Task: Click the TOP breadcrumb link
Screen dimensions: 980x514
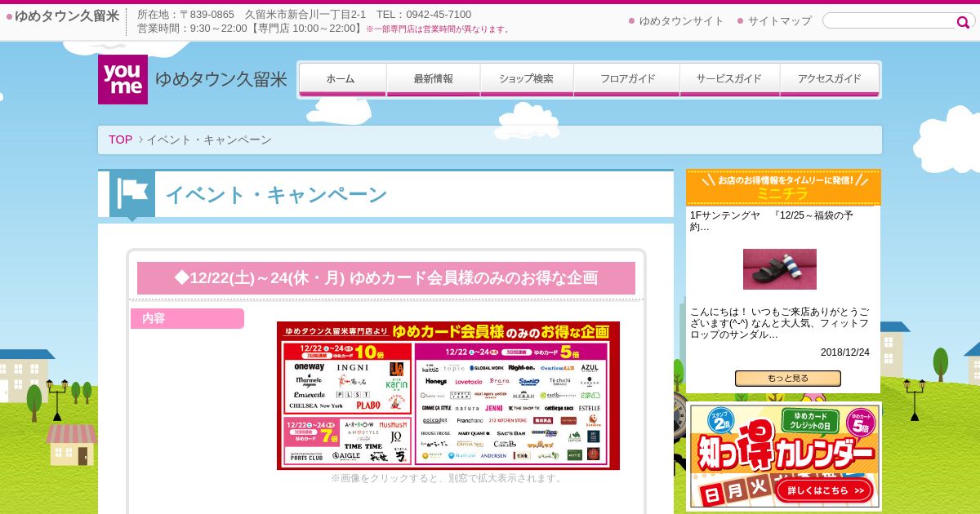Action: (x=120, y=140)
